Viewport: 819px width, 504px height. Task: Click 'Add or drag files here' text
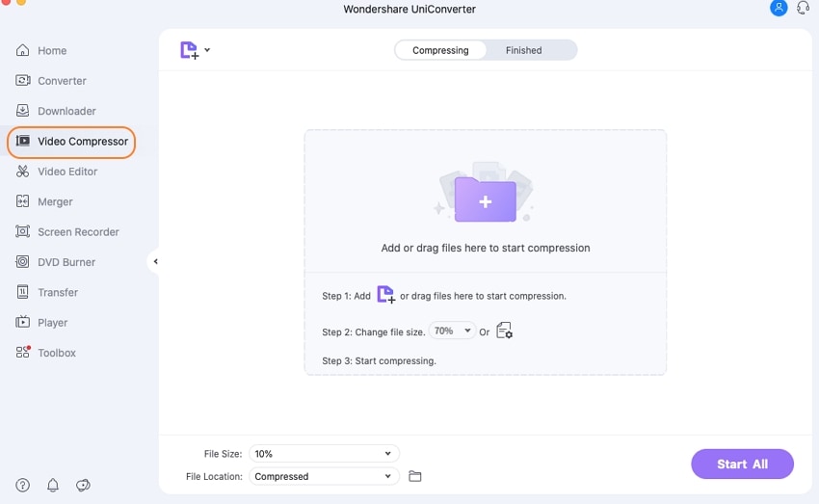(x=486, y=248)
